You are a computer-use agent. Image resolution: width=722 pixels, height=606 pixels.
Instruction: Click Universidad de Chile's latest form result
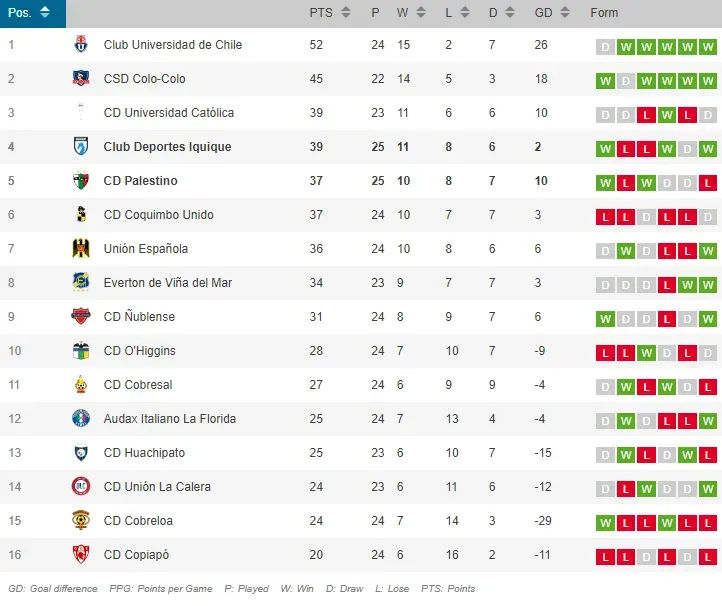(x=708, y=46)
